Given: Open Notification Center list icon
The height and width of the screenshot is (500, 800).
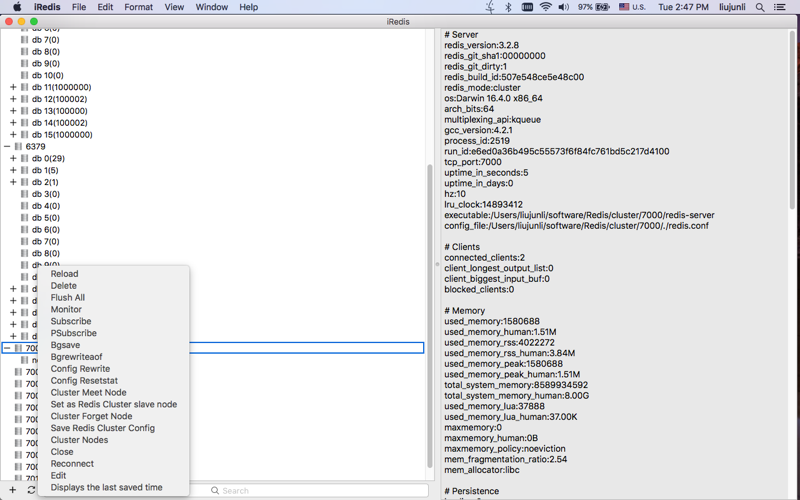Looking at the screenshot, I should 780,7.
